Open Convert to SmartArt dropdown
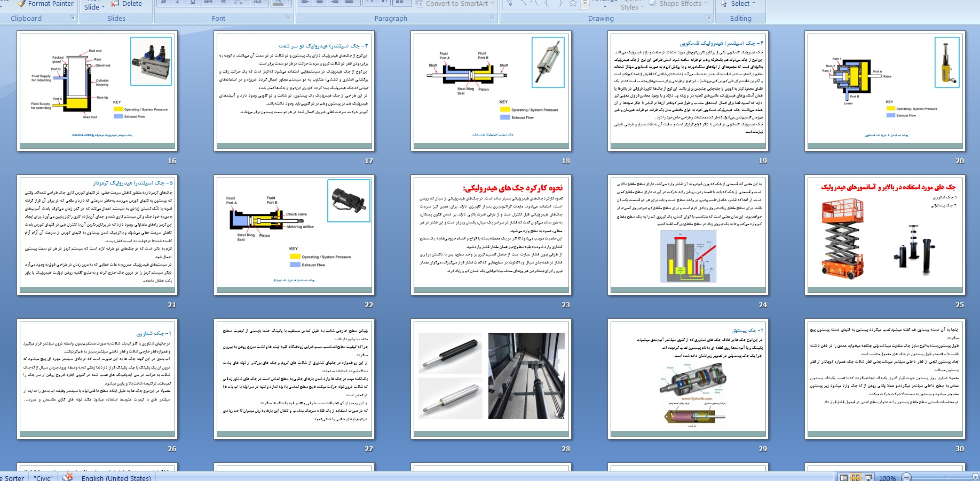This screenshot has height=481, width=980. click(x=455, y=4)
